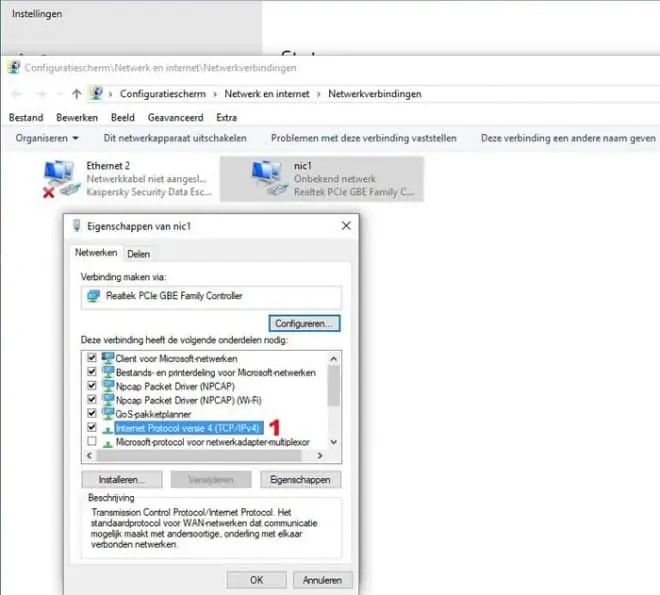
Task: Click the QoS-pakketplanner component icon
Action: tap(107, 413)
